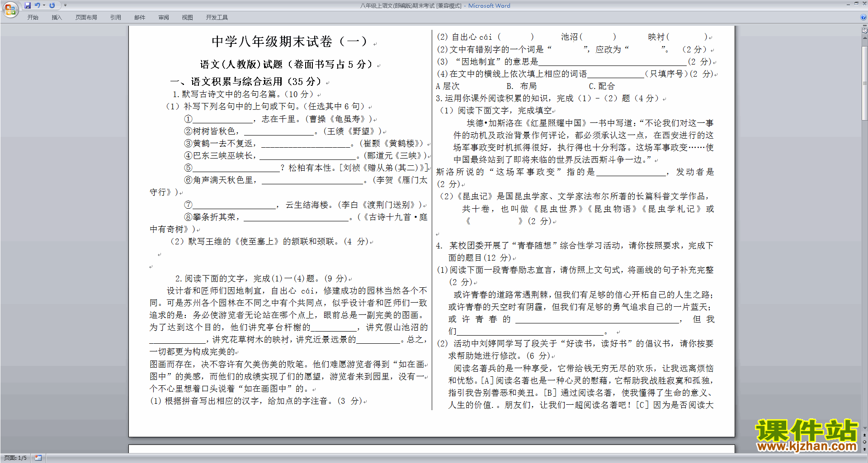
Task: Open the 开始 ribbon tab
Action: pos(33,18)
